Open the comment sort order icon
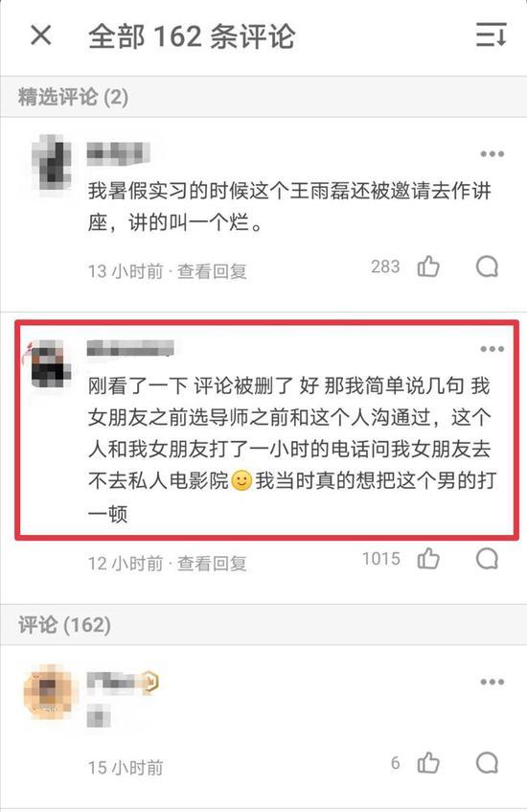The image size is (527, 812). (x=491, y=35)
